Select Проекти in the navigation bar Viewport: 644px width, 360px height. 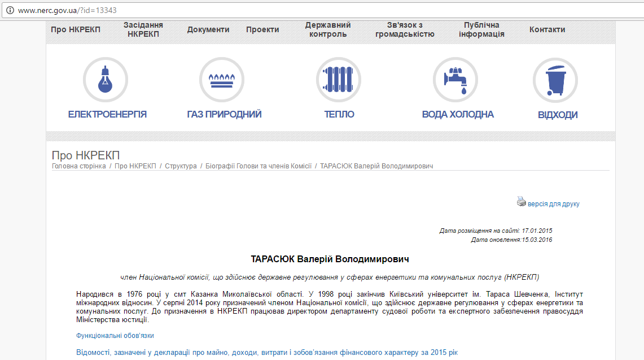click(262, 29)
